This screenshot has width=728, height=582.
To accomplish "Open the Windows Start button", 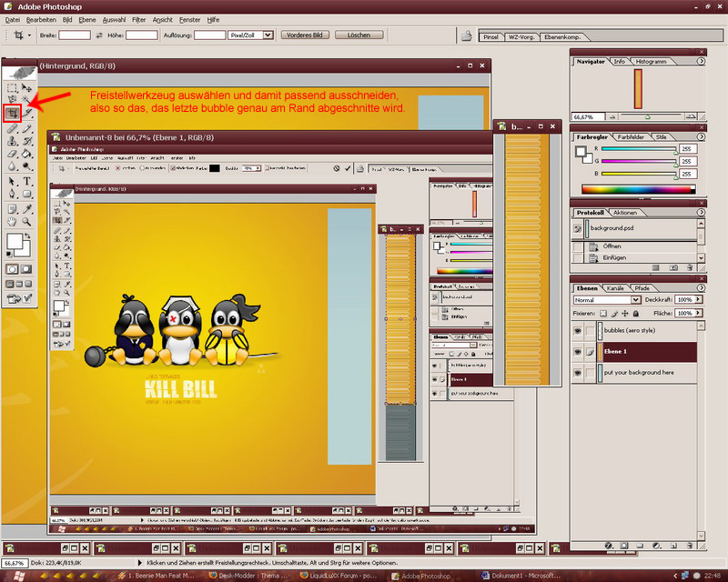I will pos(18,576).
